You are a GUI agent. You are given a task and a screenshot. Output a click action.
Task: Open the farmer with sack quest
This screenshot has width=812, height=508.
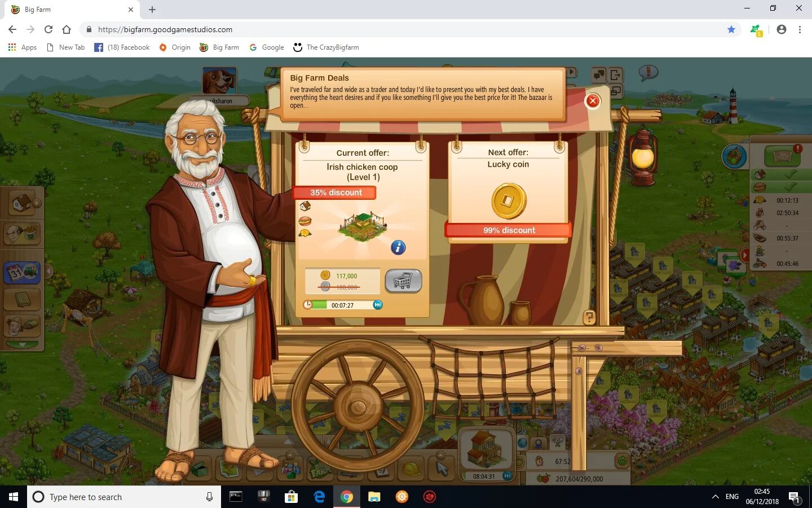[x=21, y=326]
